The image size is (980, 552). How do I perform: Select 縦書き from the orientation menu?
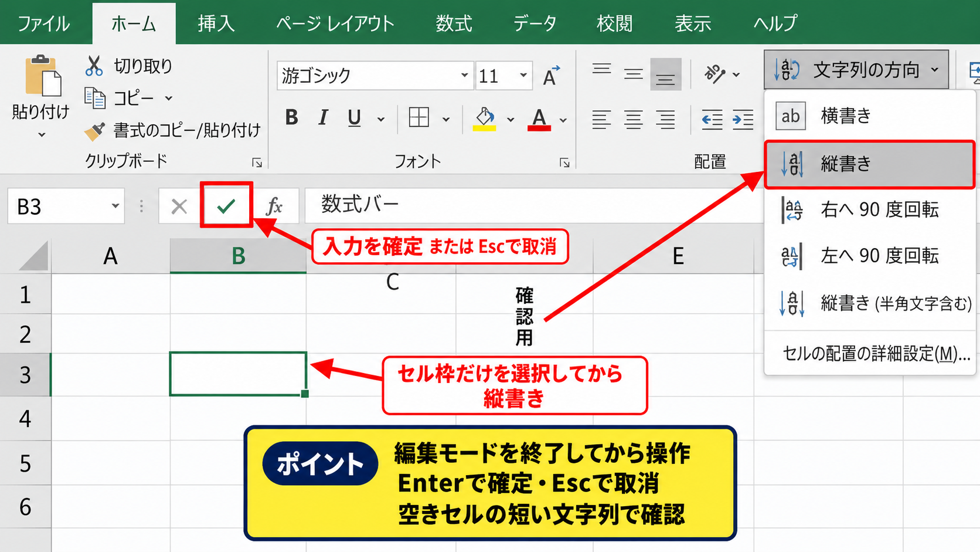870,164
